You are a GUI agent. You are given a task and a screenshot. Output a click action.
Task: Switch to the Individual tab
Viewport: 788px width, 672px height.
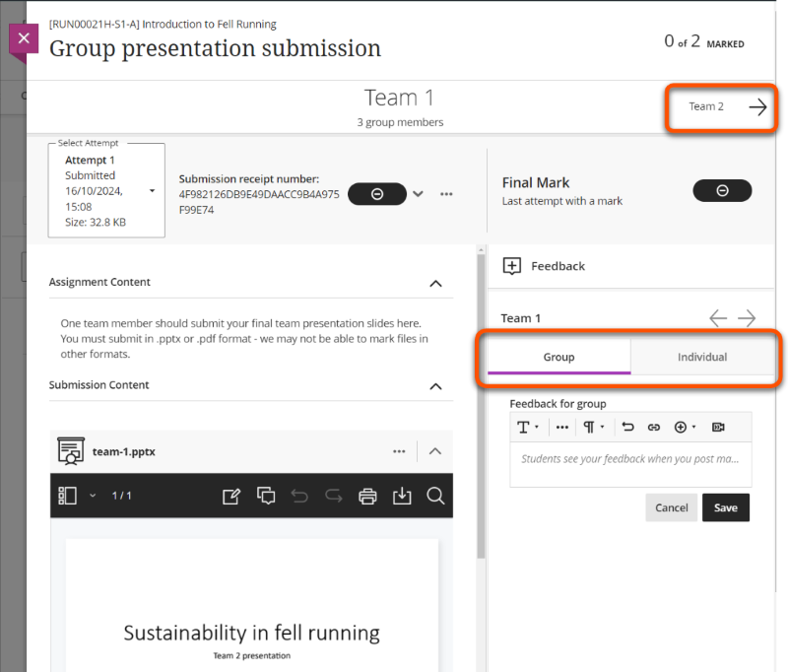[x=702, y=357]
